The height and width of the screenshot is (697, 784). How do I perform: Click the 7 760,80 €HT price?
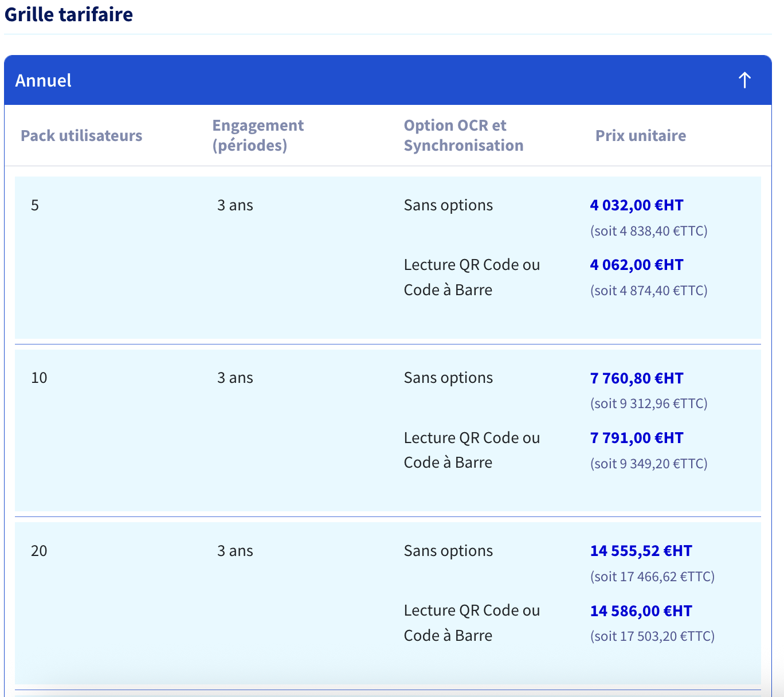point(637,378)
